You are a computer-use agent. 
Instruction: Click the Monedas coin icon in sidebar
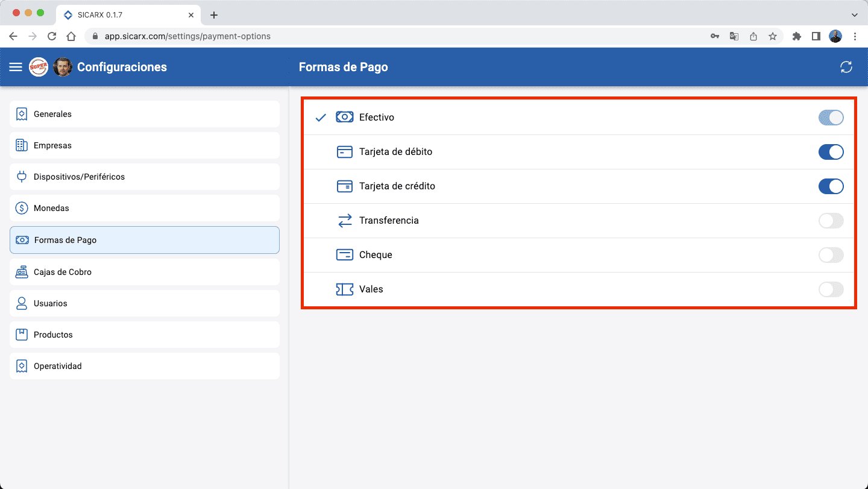[22, 208]
